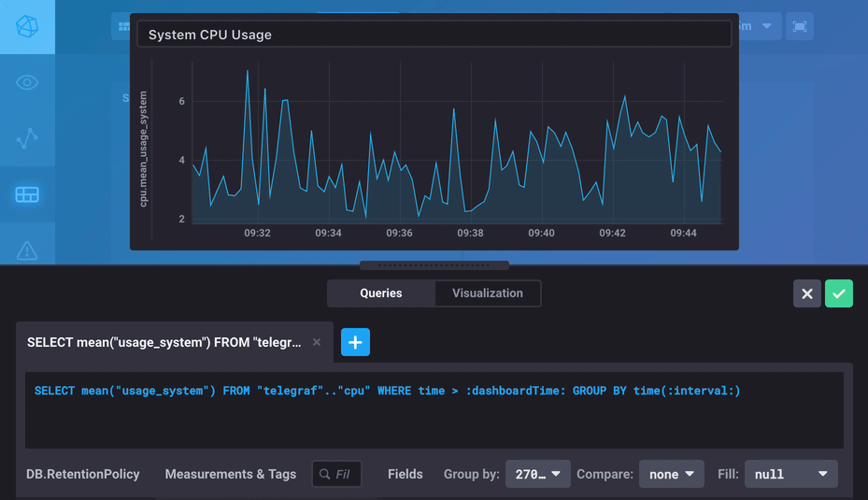The height and width of the screenshot is (500, 868).
Task: Open Alerting via warning triangle icon
Action: tap(27, 249)
